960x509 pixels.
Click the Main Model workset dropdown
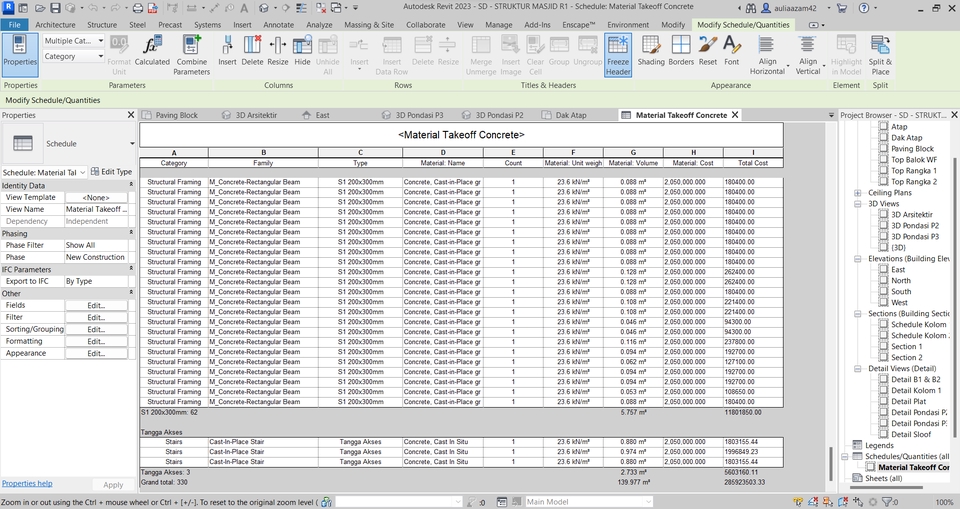click(588, 502)
